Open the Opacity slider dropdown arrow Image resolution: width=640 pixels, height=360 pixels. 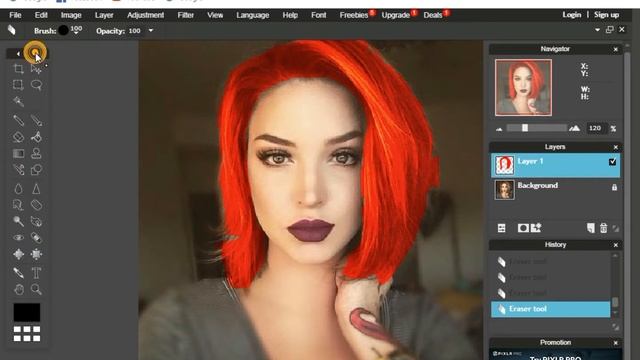coord(151,31)
